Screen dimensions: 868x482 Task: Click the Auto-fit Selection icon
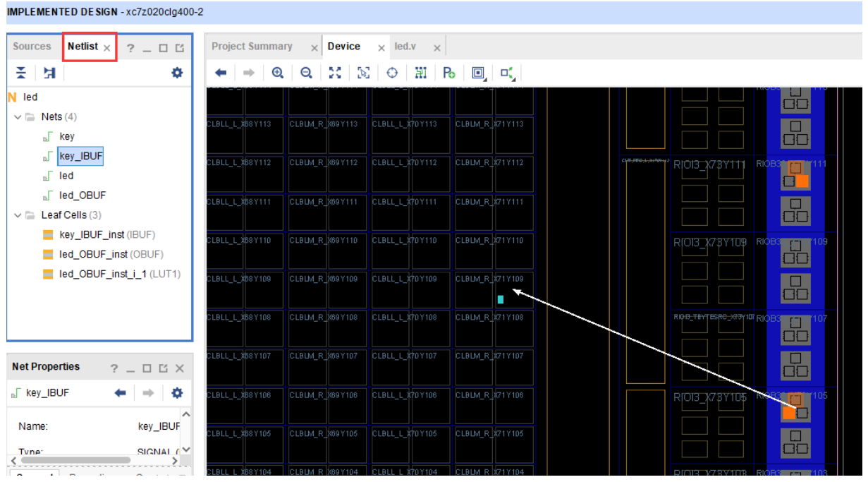point(364,73)
